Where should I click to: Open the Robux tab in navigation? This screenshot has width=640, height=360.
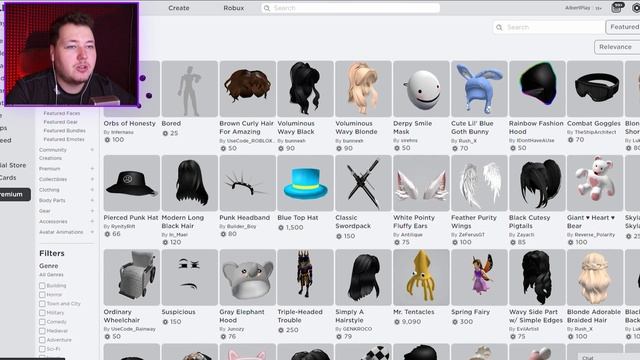(x=234, y=8)
